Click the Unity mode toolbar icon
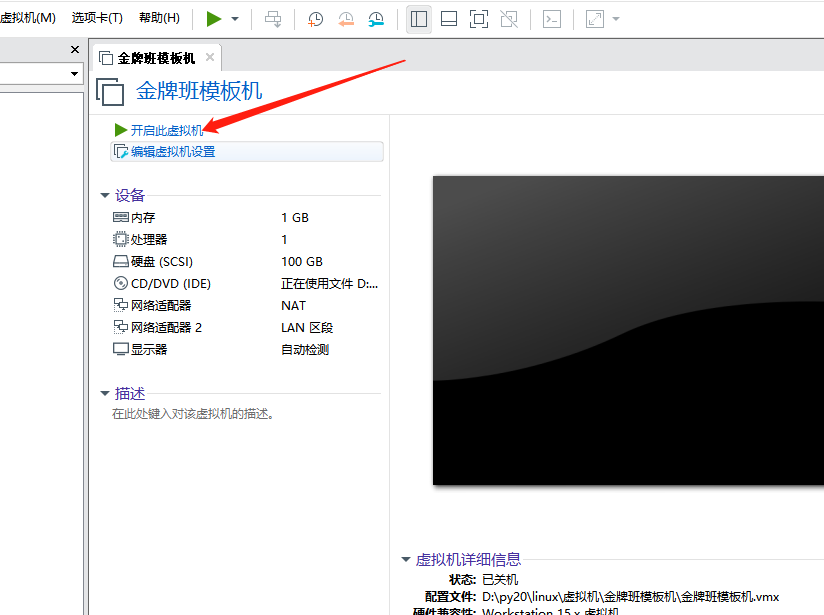 click(509, 19)
